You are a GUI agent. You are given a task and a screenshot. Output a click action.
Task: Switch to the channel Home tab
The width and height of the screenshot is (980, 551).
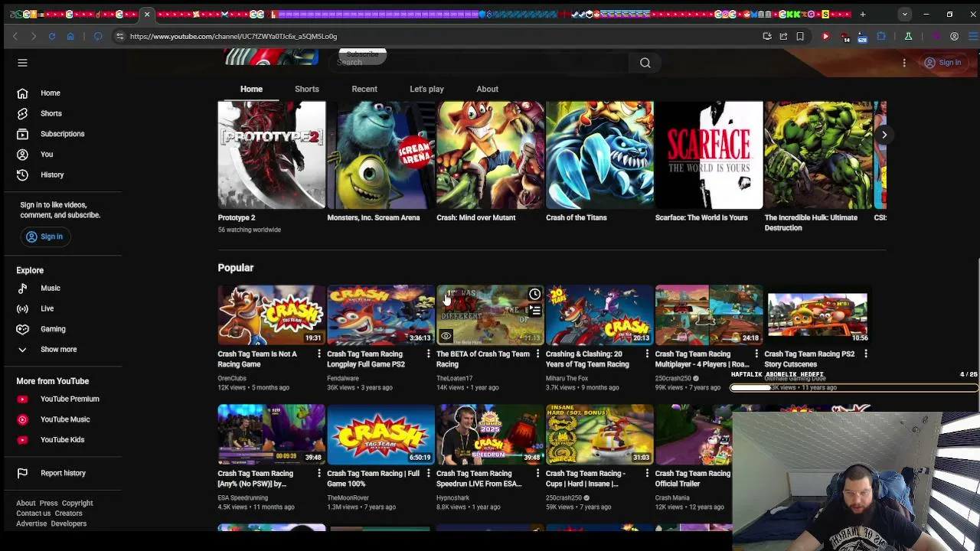click(x=251, y=89)
